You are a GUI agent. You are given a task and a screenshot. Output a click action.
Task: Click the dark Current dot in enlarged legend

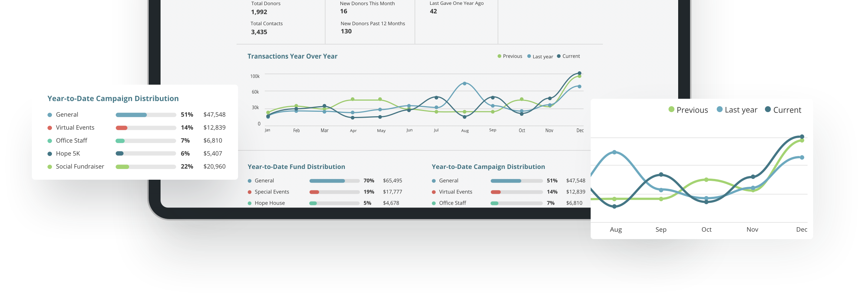(x=768, y=109)
